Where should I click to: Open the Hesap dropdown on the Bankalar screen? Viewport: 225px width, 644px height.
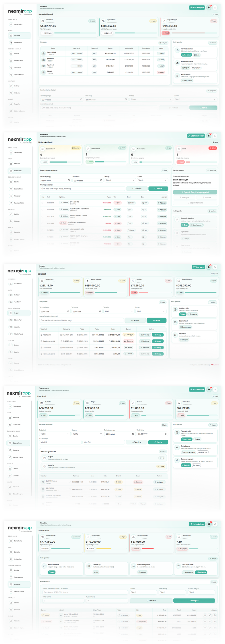coord(151,100)
